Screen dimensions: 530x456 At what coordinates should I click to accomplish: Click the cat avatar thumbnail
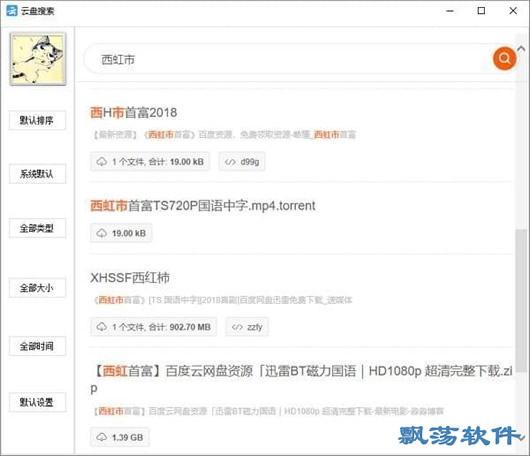click(x=38, y=59)
